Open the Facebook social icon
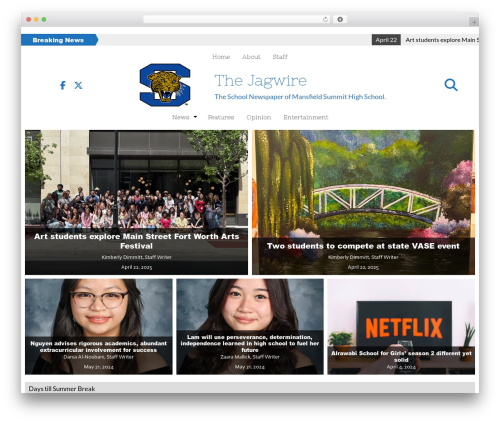The image size is (500, 423). 63,85
